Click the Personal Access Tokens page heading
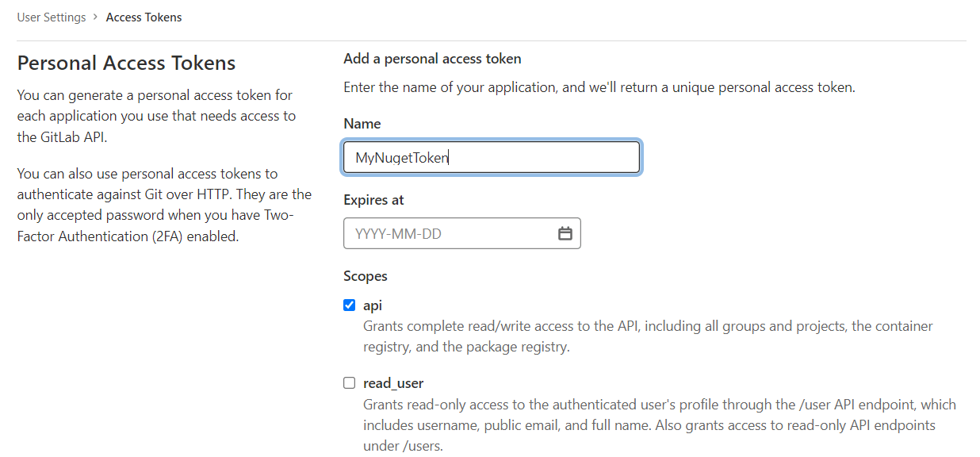The width and height of the screenshot is (980, 457). tap(125, 62)
